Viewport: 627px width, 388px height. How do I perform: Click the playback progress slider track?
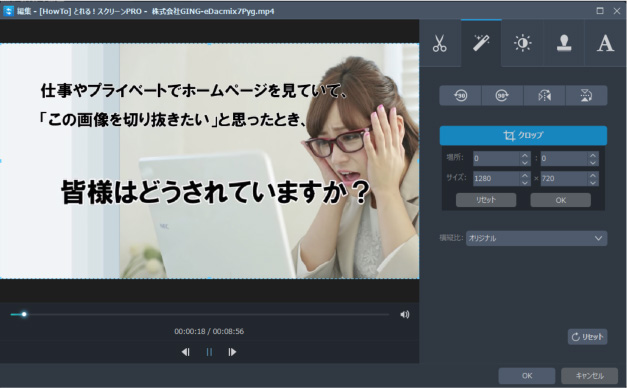[200, 315]
